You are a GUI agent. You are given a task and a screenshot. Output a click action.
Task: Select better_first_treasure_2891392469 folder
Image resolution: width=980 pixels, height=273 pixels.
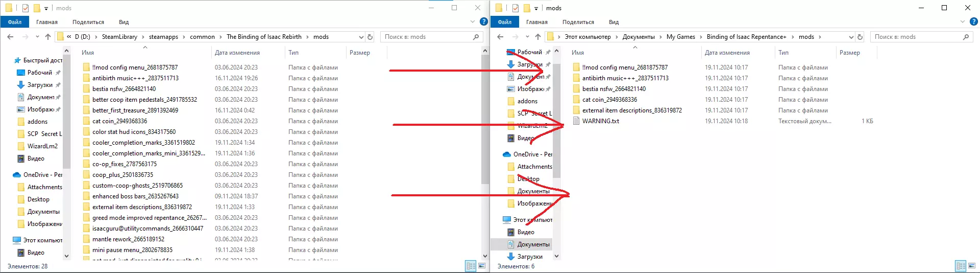point(135,110)
